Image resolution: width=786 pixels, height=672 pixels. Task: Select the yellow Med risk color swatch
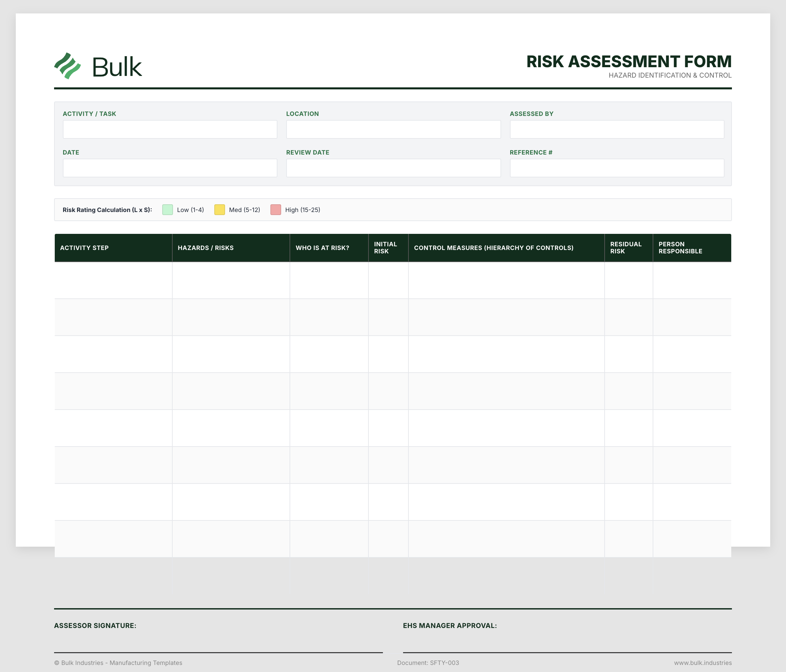tap(219, 209)
